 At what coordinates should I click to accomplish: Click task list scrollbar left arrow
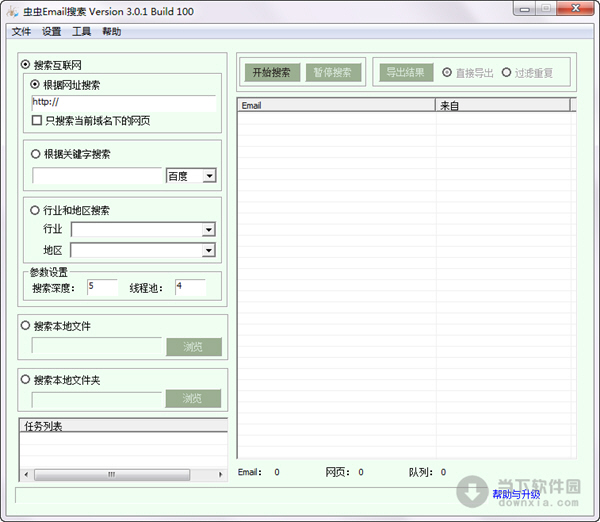click(26, 475)
